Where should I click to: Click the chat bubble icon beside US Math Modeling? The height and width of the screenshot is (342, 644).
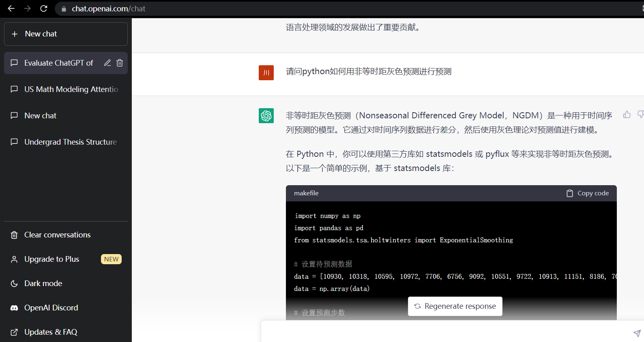14,89
